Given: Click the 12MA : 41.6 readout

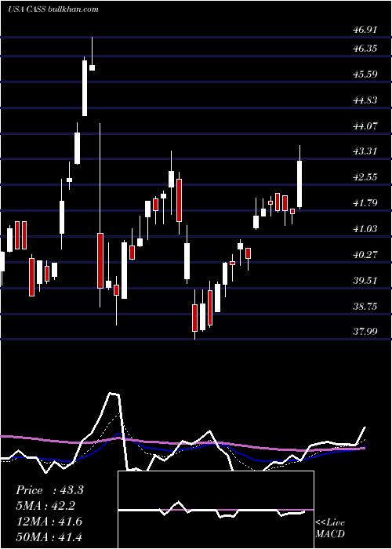Looking at the screenshot, I should click(x=49, y=522).
